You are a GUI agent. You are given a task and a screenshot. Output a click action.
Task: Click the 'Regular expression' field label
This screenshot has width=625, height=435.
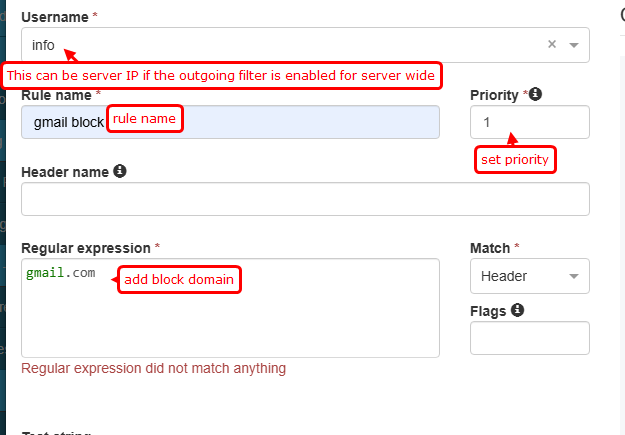[86, 247]
